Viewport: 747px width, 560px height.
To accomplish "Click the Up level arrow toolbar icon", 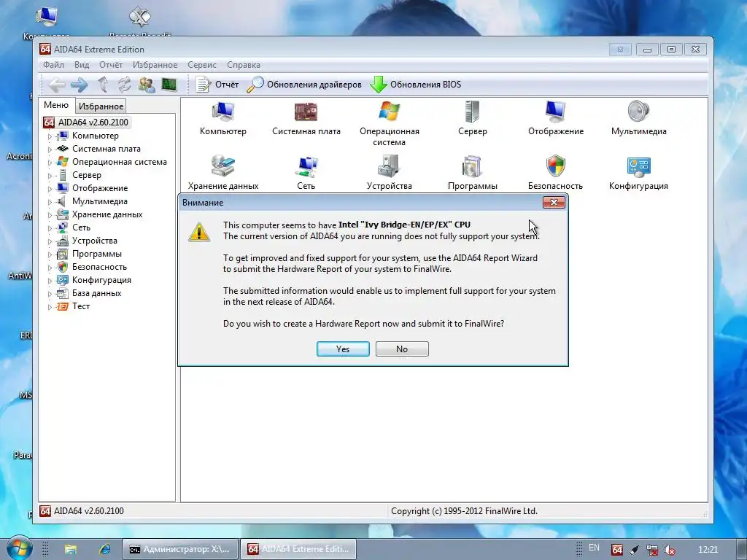I will click(x=102, y=85).
